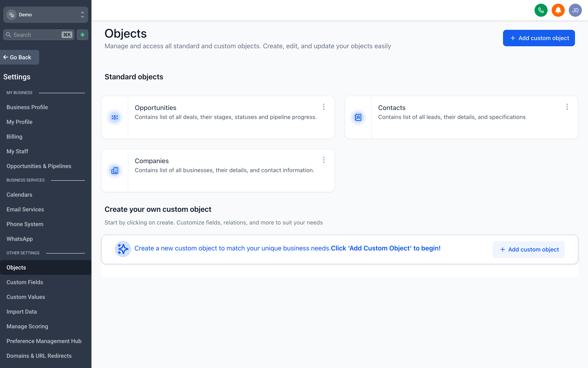This screenshot has width=588, height=368.
Task: Click the ⌘K shortcut badge
Action: pyautogui.click(x=67, y=35)
